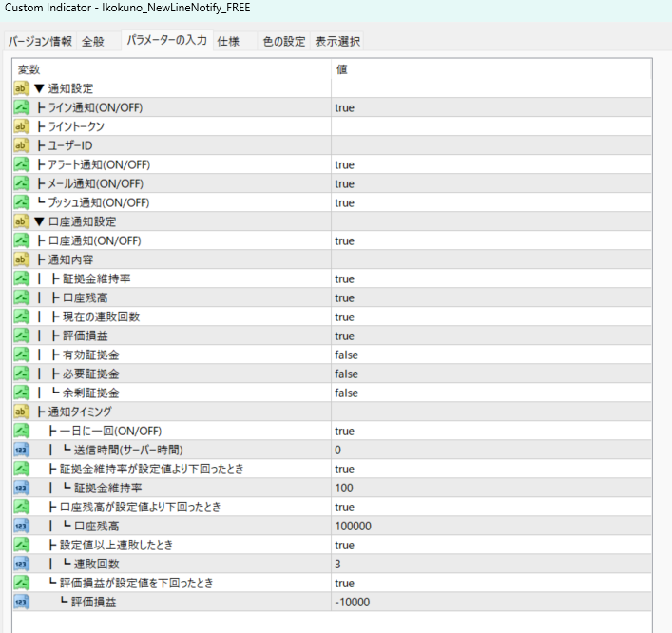The image size is (672, 633).
Task: Click the string icon beside ライントークン
Action: tap(22, 126)
